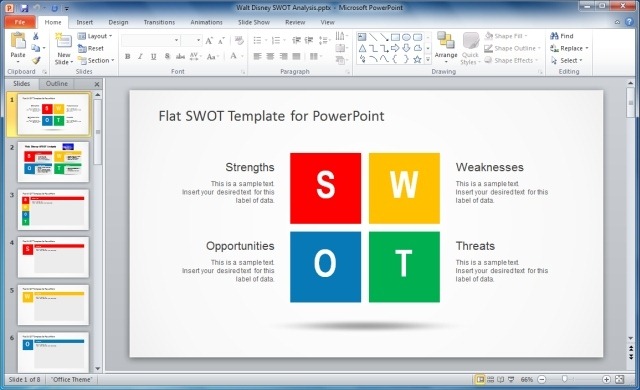Click the Reset slide button
The width and height of the screenshot is (640, 390).
91,48
